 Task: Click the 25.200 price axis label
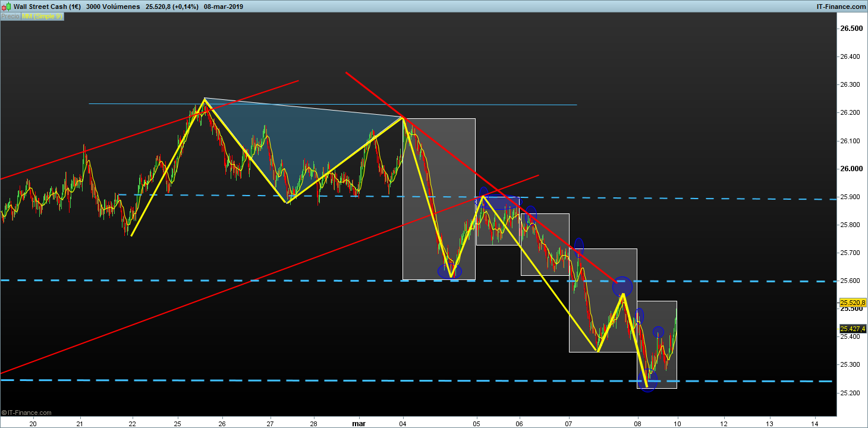pyautogui.click(x=851, y=393)
